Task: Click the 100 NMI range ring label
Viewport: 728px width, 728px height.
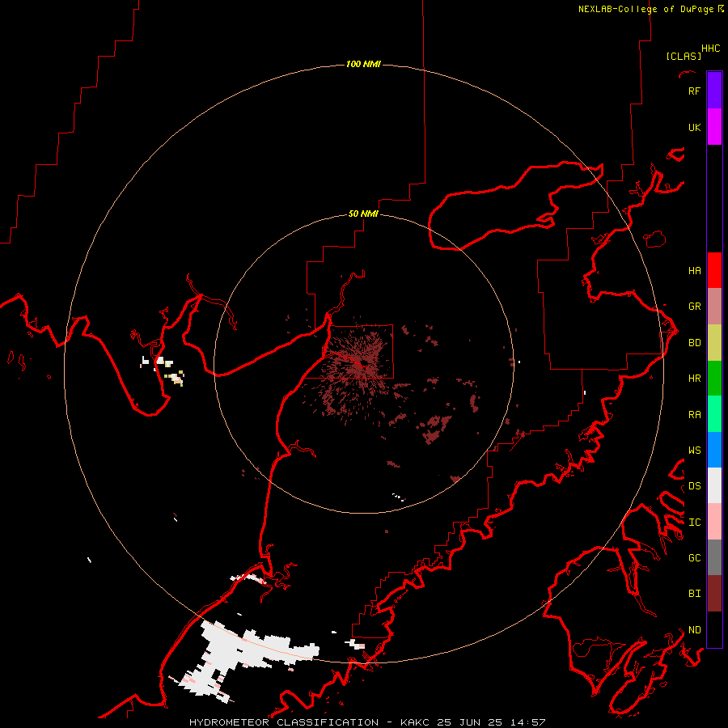Action: point(363,64)
